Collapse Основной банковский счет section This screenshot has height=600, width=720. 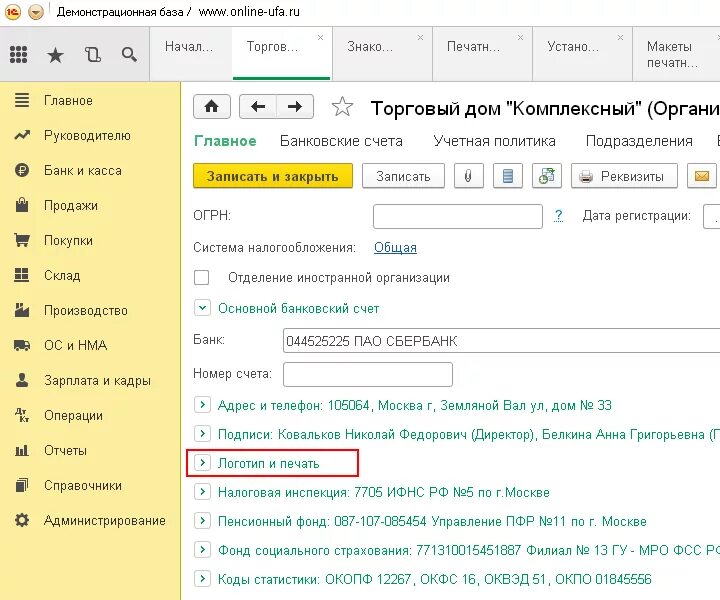point(202,308)
